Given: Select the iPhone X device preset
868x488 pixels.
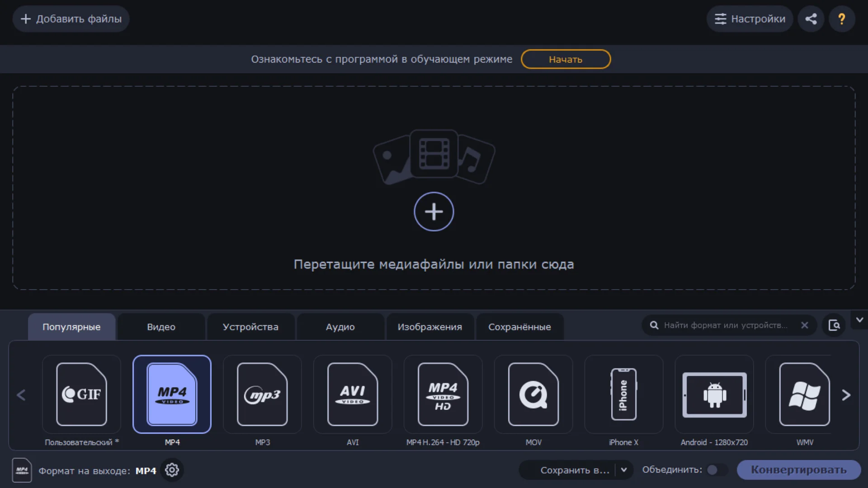Looking at the screenshot, I should pyautogui.click(x=623, y=394).
